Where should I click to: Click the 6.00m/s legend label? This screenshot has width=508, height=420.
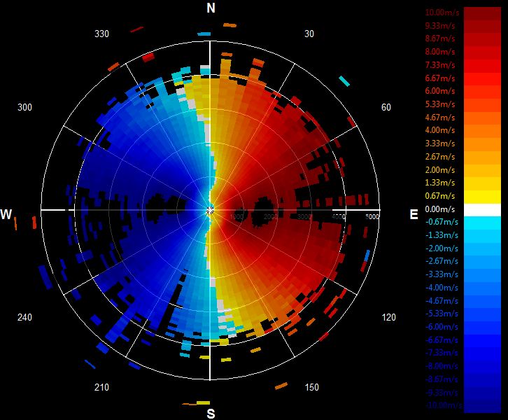pyautogui.click(x=440, y=91)
